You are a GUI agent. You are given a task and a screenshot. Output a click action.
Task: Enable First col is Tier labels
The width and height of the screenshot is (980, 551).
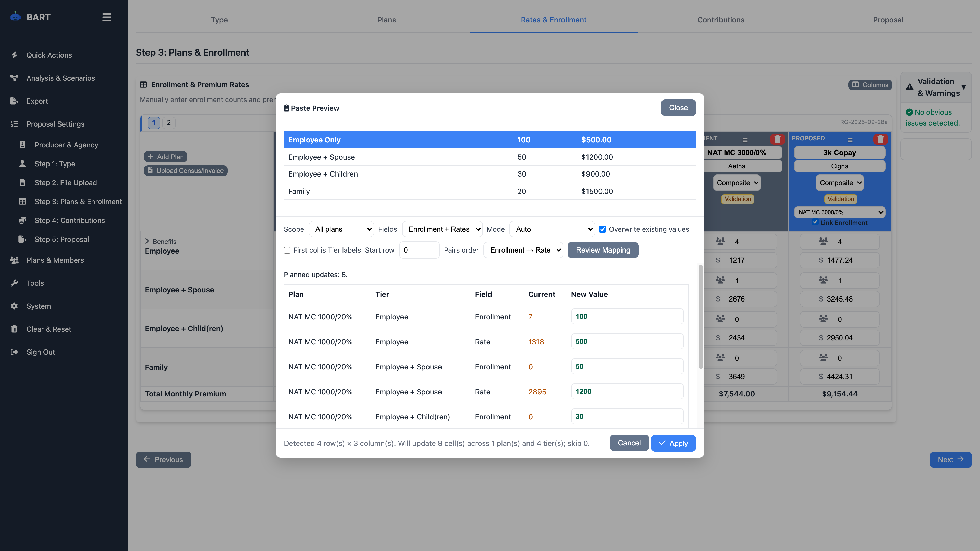[287, 250]
